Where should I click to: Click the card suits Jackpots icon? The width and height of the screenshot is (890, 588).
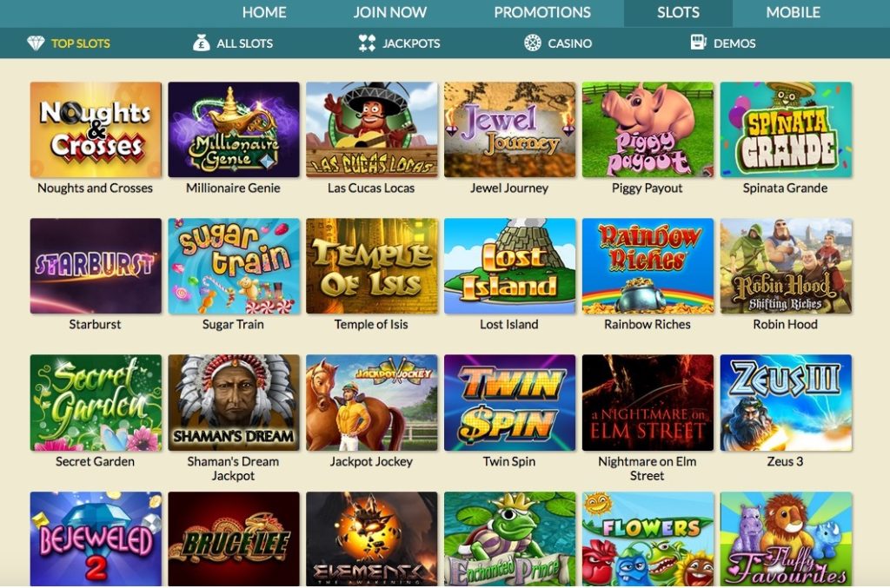coord(367,43)
